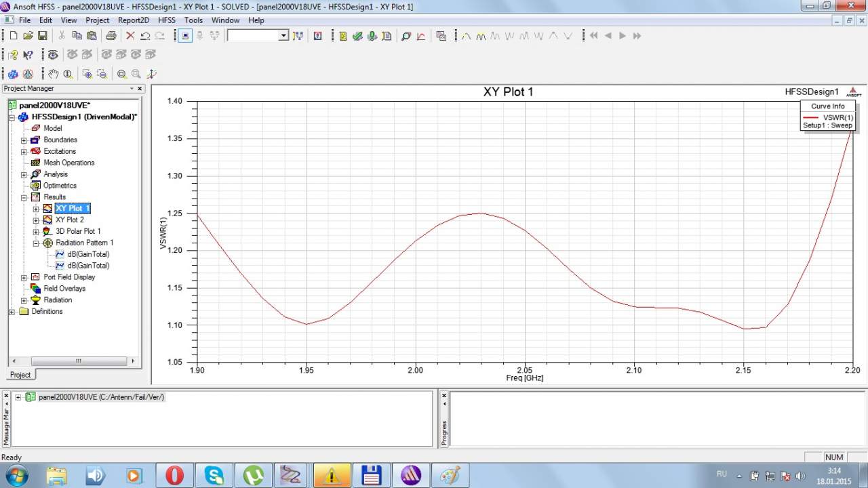
Task: Collapse the Radiation Pattern 1 node
Action: pyautogui.click(x=36, y=243)
